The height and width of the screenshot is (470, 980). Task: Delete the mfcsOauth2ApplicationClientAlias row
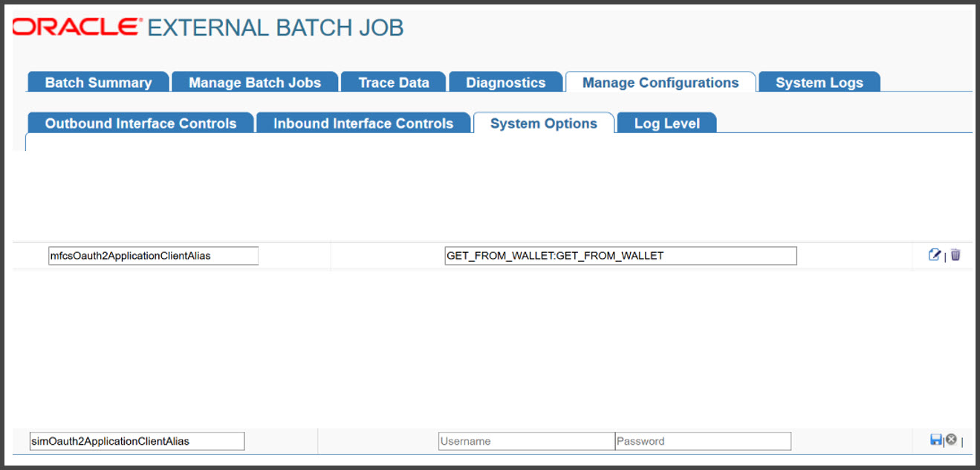click(x=955, y=255)
